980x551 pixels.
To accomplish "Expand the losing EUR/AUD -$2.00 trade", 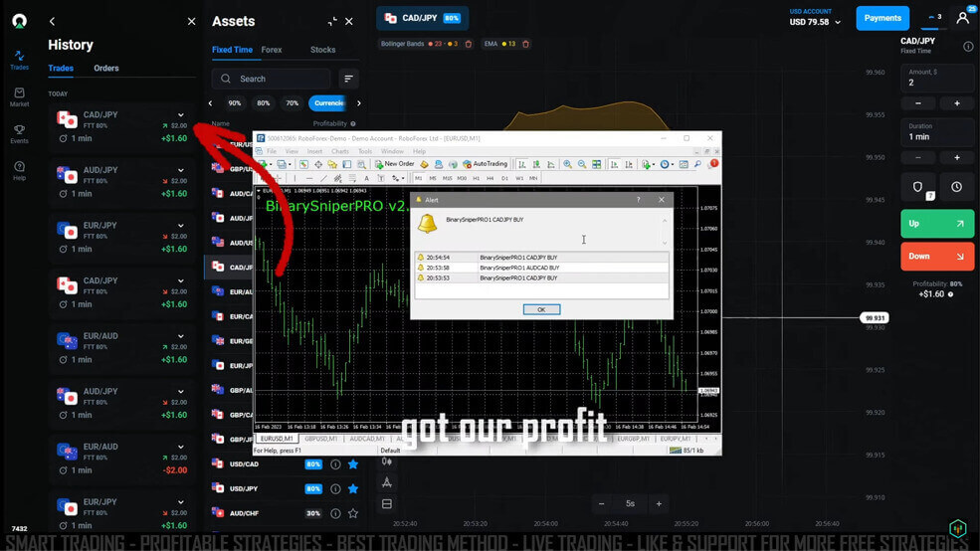I will (181, 447).
